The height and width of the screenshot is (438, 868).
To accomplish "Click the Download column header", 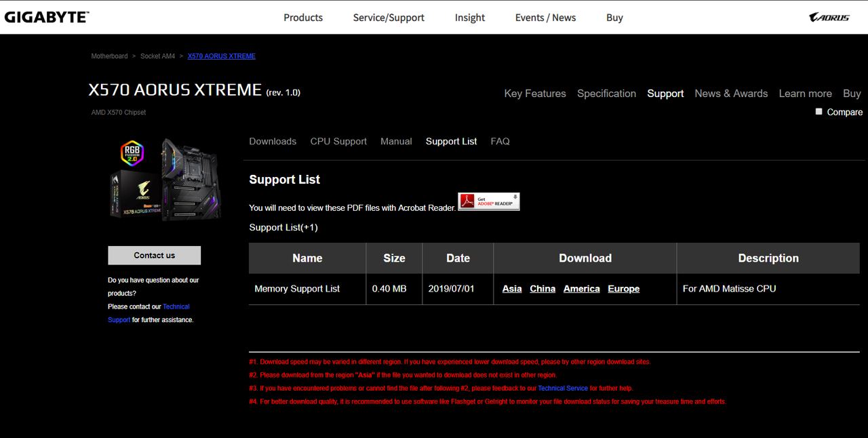I will (x=585, y=258).
